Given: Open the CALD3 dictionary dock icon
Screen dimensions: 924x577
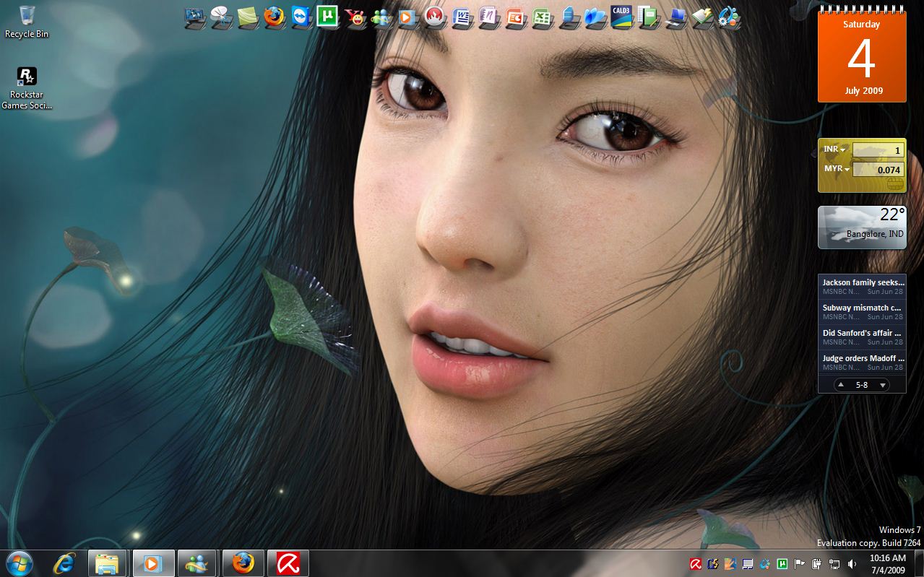Looking at the screenshot, I should 621,17.
